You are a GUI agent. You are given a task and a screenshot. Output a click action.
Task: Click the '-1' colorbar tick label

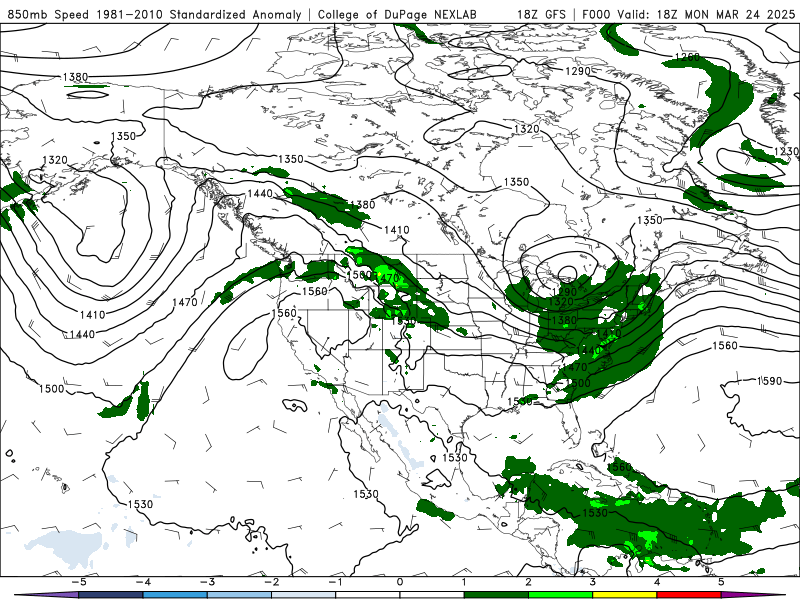click(335, 582)
